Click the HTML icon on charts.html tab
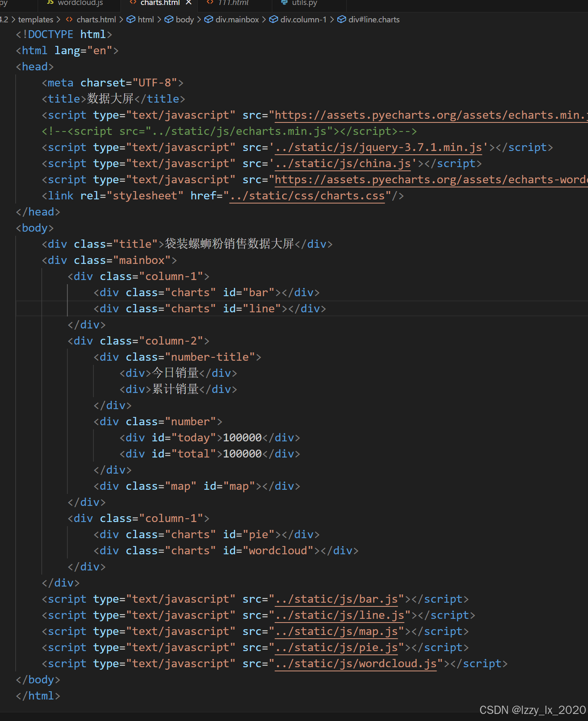This screenshot has width=588, height=721. (x=133, y=2)
